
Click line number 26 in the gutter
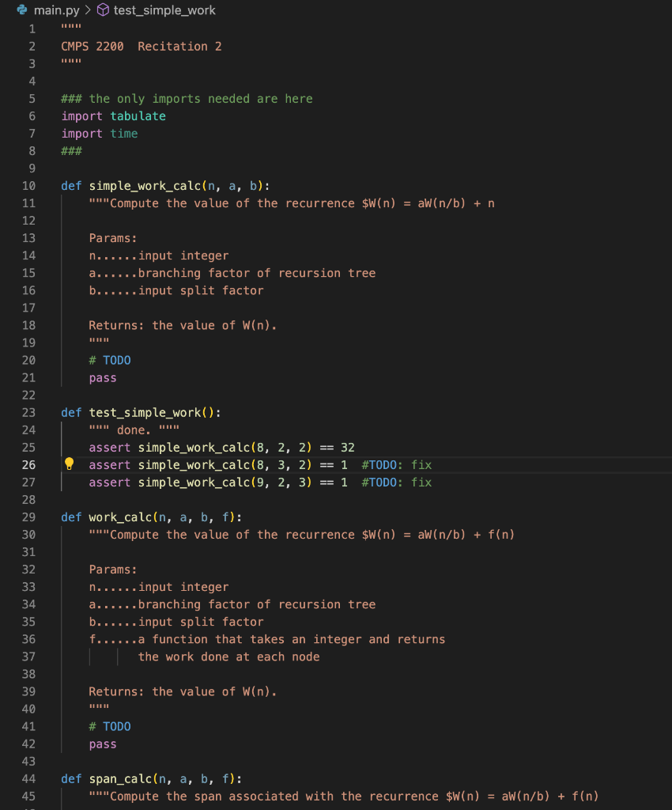point(29,465)
